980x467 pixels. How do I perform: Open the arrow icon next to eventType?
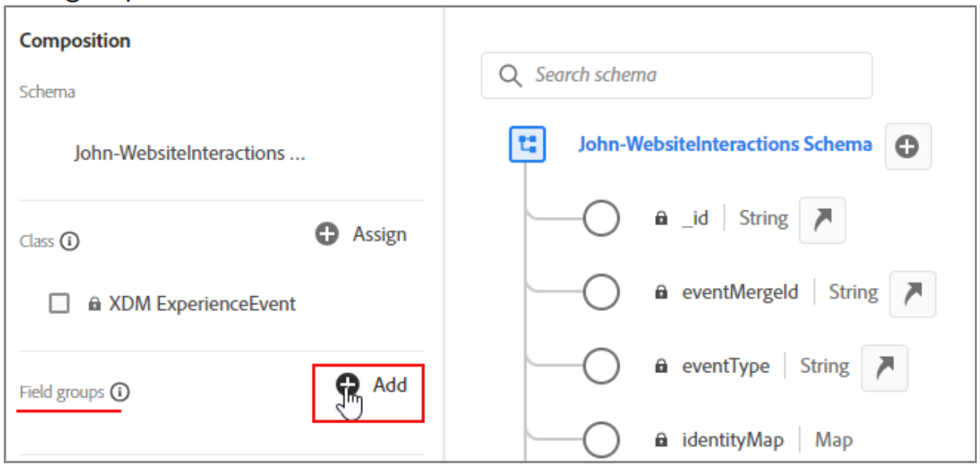pos(884,368)
